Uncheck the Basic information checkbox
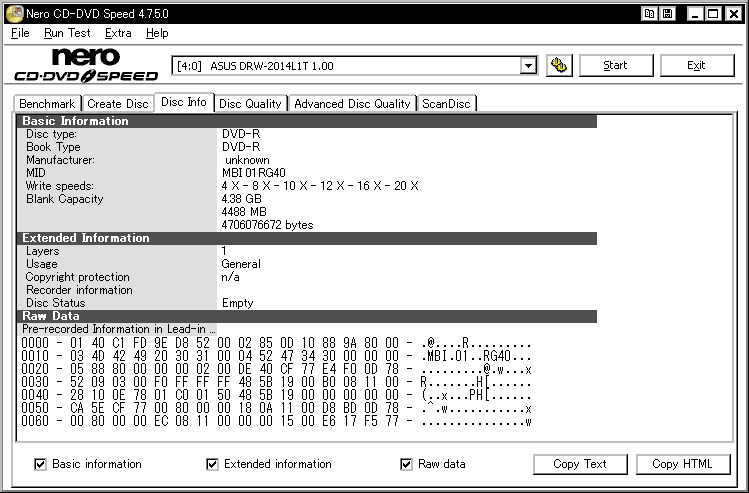This screenshot has height=493, width=749. pyautogui.click(x=41, y=464)
